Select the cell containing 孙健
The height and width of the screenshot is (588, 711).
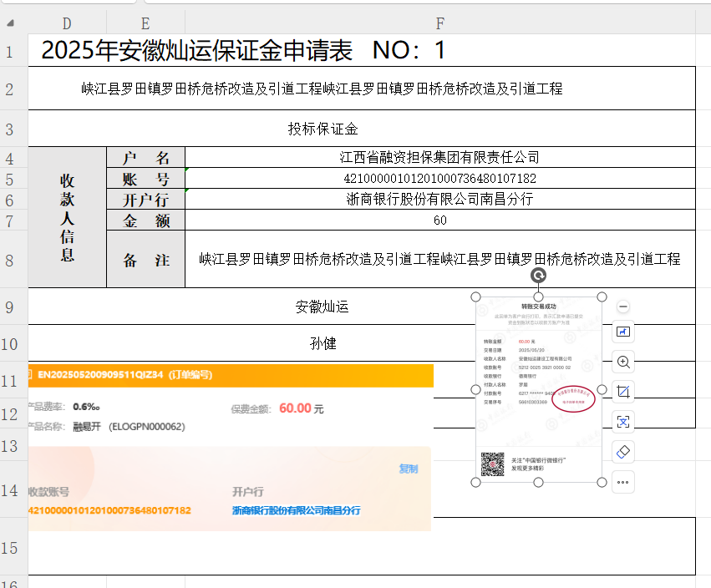322,343
